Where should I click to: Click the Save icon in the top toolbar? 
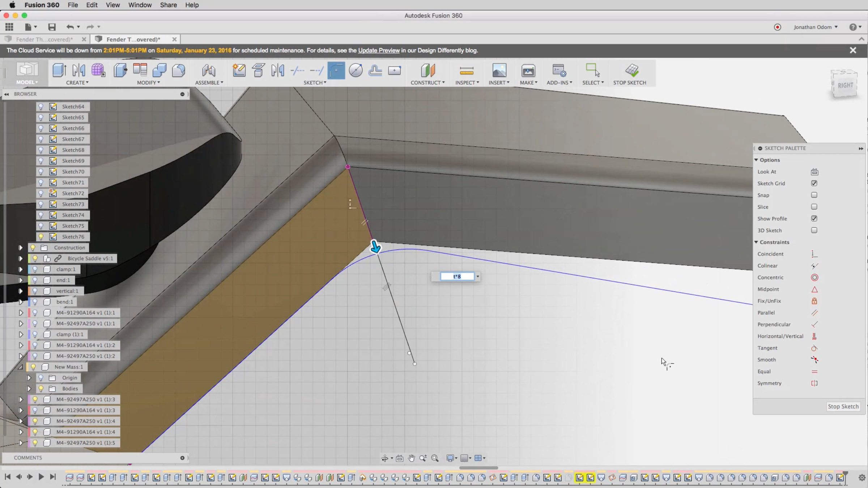click(x=52, y=27)
